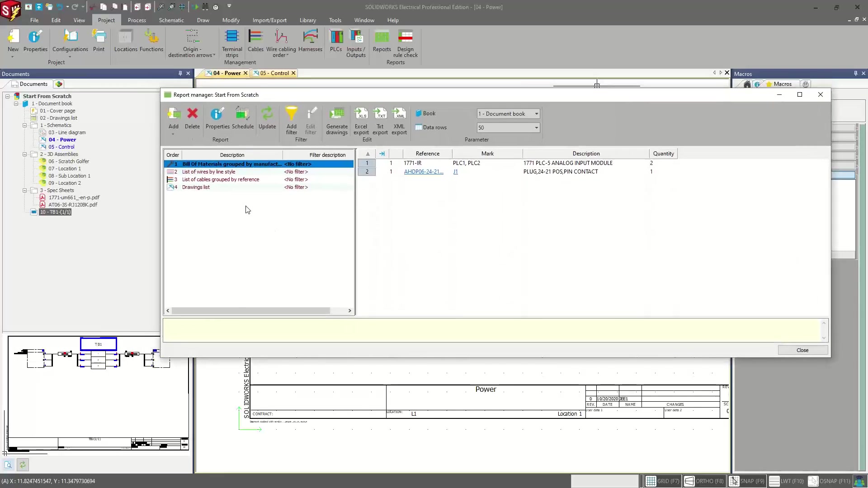868x488 pixels.
Task: Click red Delete icon in Report manager
Action: point(192,118)
